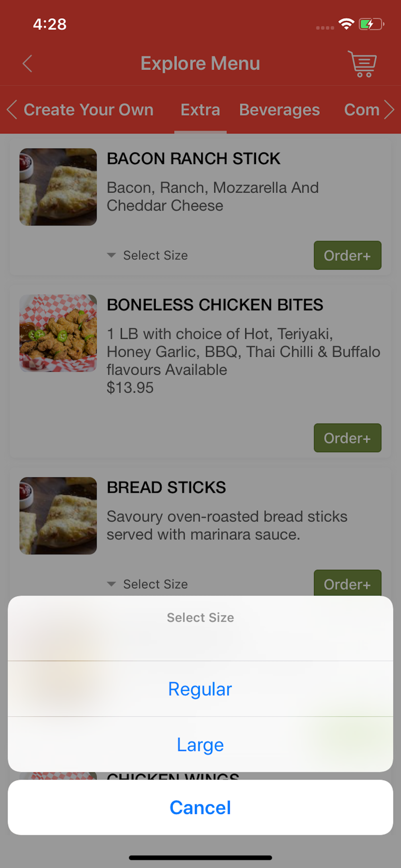401x868 pixels.
Task: Order the Boneless Chicken Bites
Action: coord(347,438)
